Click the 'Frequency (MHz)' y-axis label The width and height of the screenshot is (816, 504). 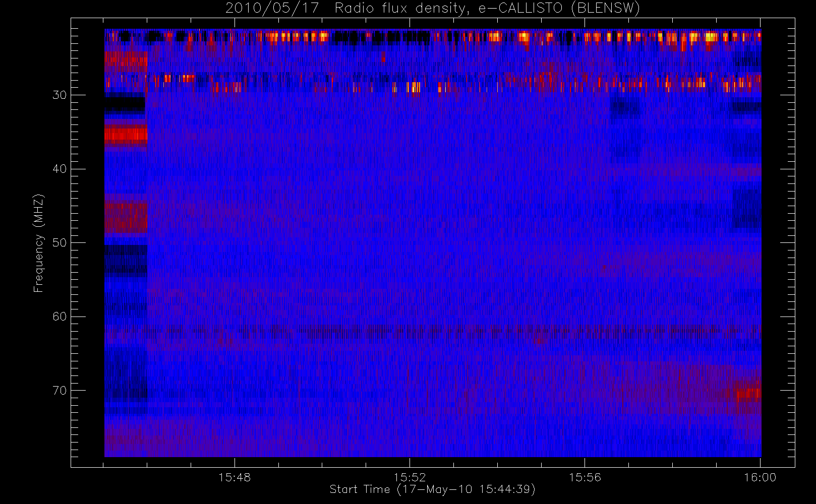click(x=39, y=243)
